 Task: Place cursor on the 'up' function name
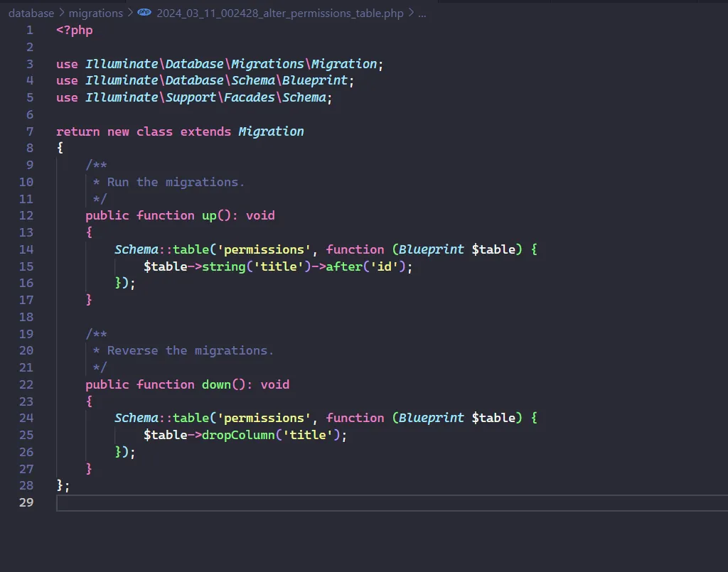[209, 215]
